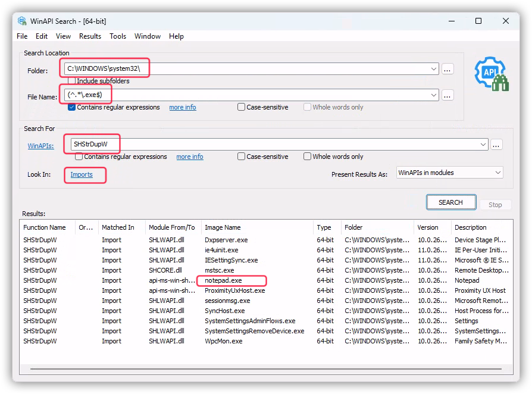Click the Imports link next to Look In

pyautogui.click(x=82, y=174)
